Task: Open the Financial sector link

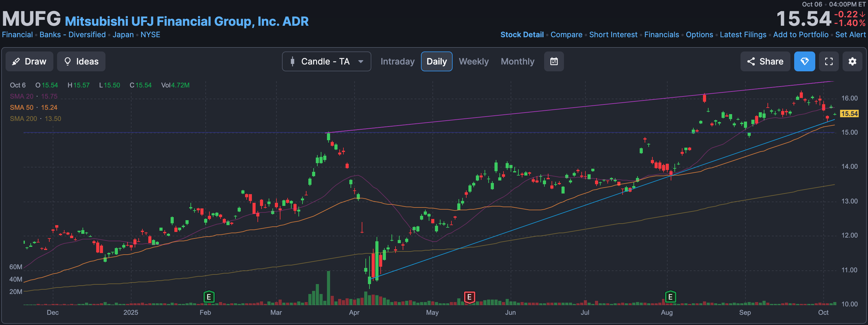Action: 17,35
